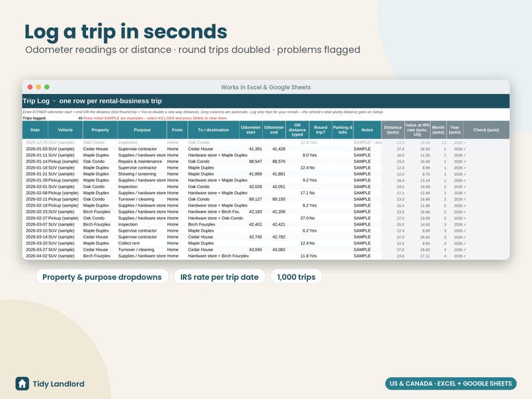532x399 pixels.
Task: Click the 27.0 No distance cell
Action: [308, 218]
